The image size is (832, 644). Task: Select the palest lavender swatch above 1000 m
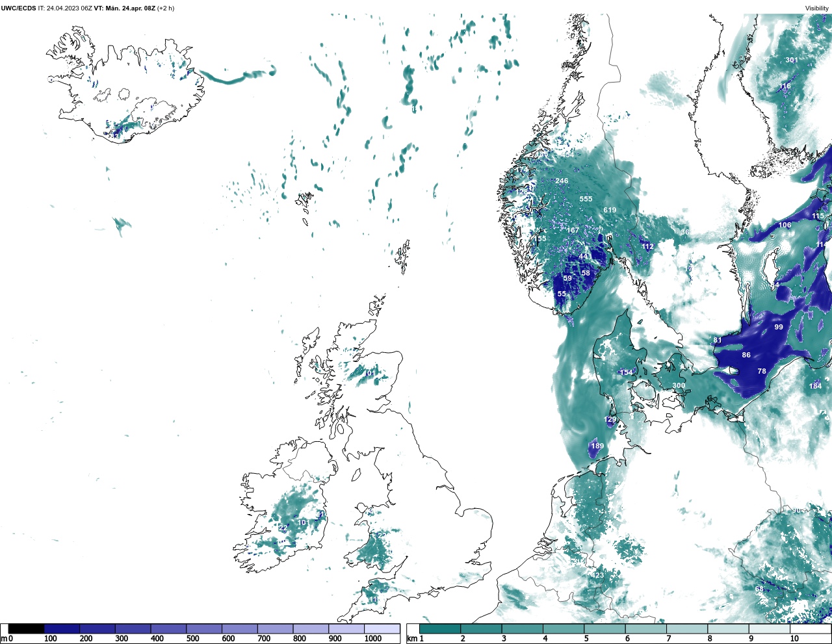click(x=382, y=629)
